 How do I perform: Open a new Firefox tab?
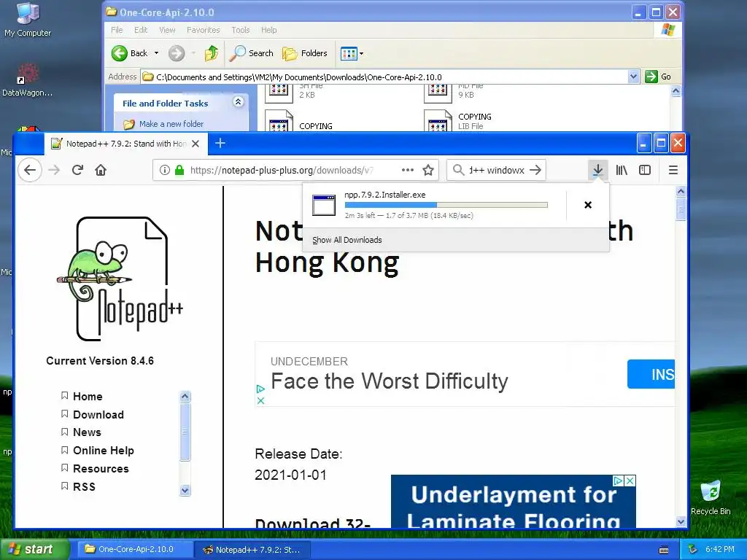pyautogui.click(x=220, y=143)
